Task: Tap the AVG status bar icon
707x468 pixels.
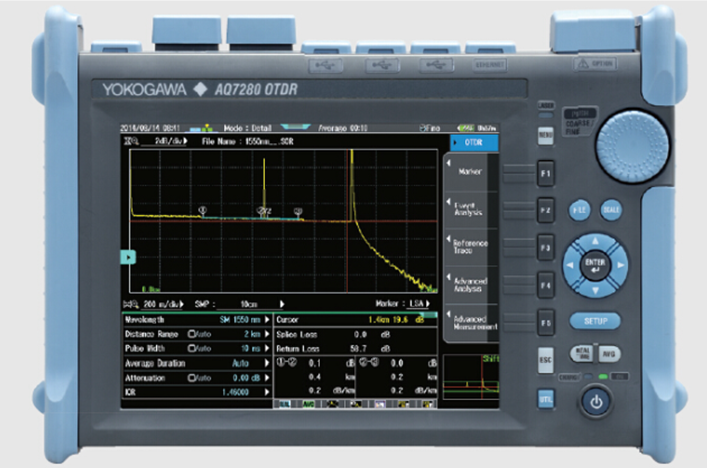Action: (308, 404)
